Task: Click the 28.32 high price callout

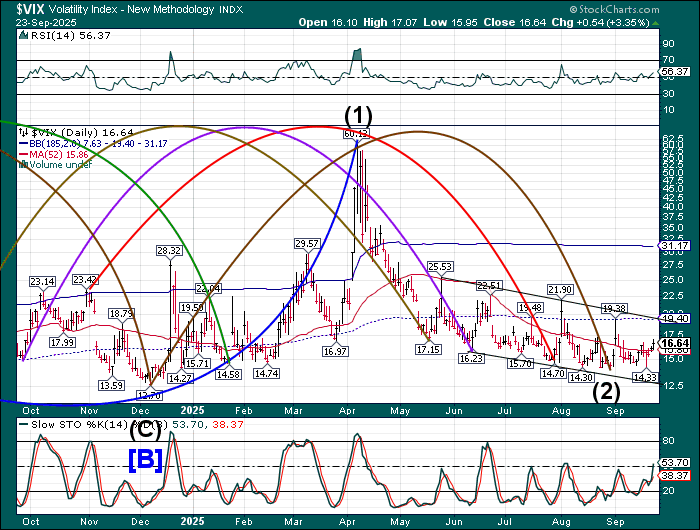Action: (x=168, y=250)
